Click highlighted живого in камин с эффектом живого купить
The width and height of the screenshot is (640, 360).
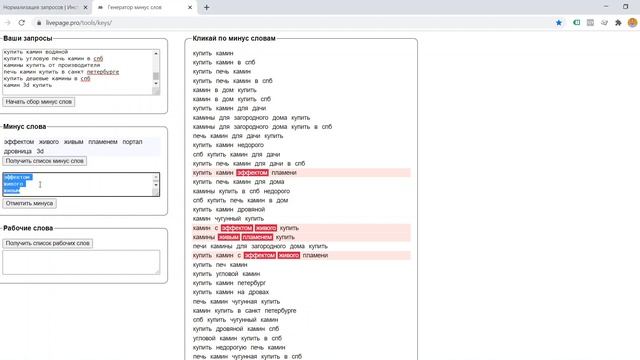[266, 228]
